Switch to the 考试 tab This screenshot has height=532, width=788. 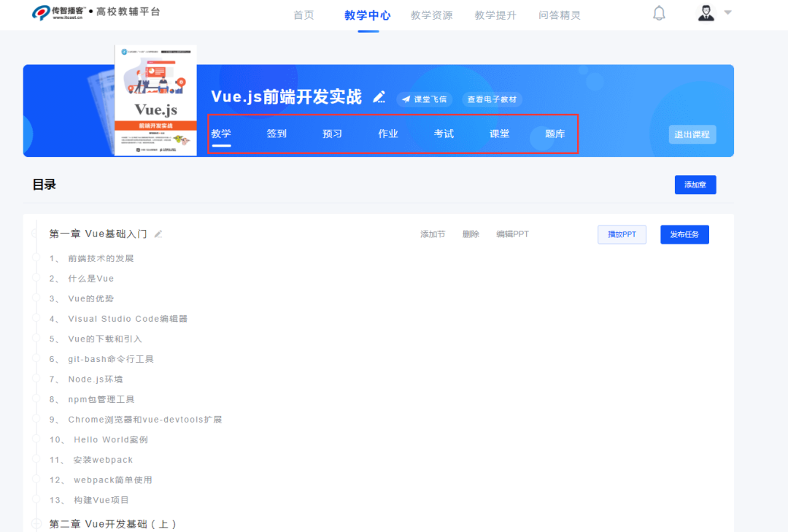[x=444, y=134]
